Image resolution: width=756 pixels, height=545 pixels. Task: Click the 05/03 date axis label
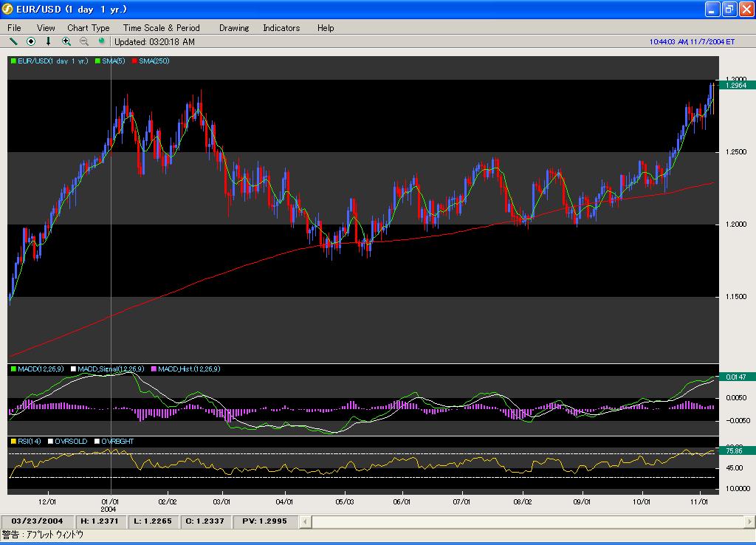pyautogui.click(x=345, y=501)
